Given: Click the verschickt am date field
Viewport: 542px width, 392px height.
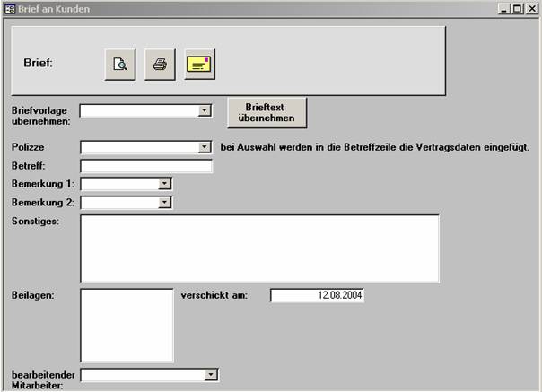Looking at the screenshot, I should (x=317, y=295).
